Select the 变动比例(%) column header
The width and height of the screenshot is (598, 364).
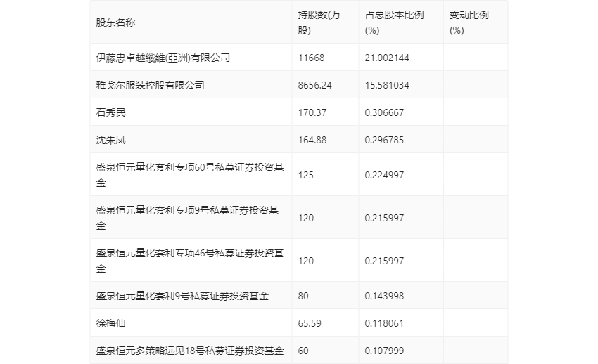pos(469,23)
